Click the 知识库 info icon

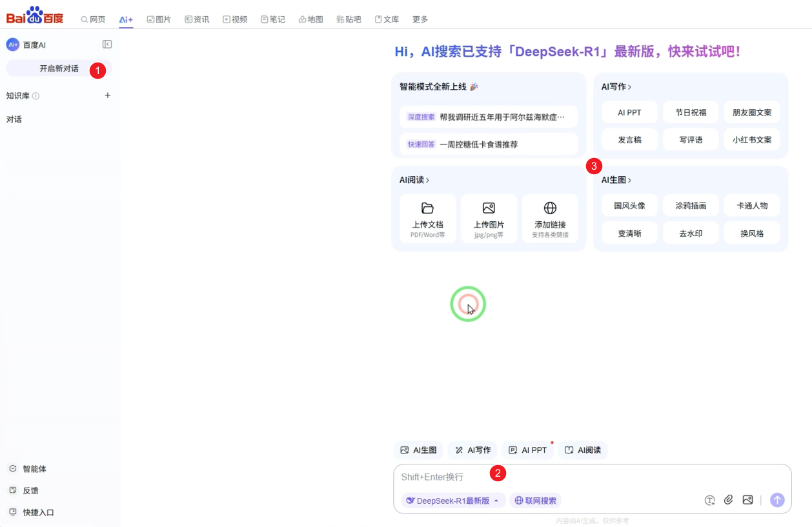[36, 96]
